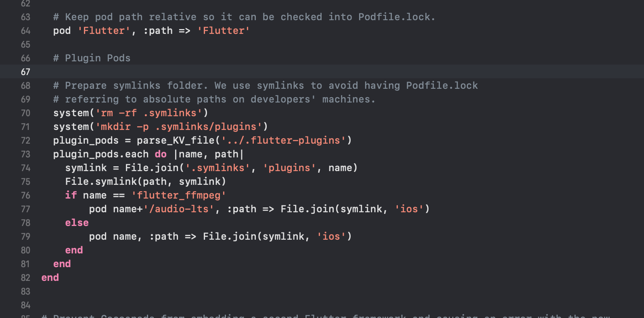Viewport: 644px width, 318px height.
Task: Click the parse_KV_file function call
Action: pos(176,140)
